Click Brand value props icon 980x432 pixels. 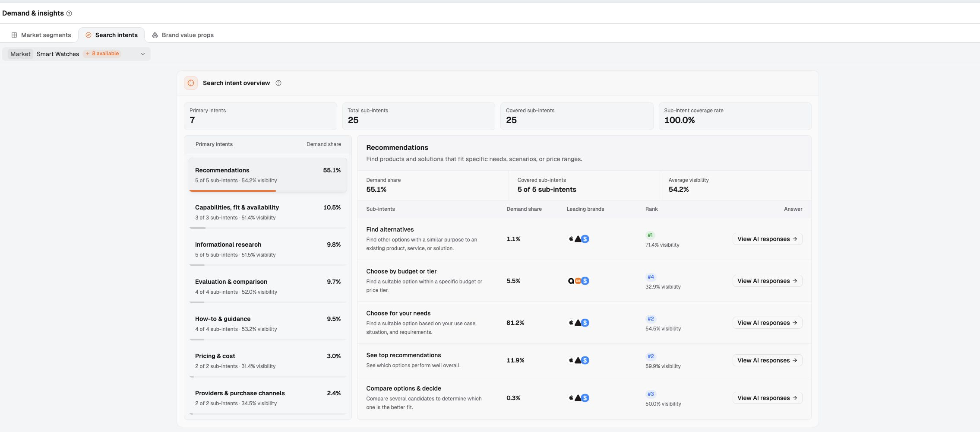[x=155, y=35]
